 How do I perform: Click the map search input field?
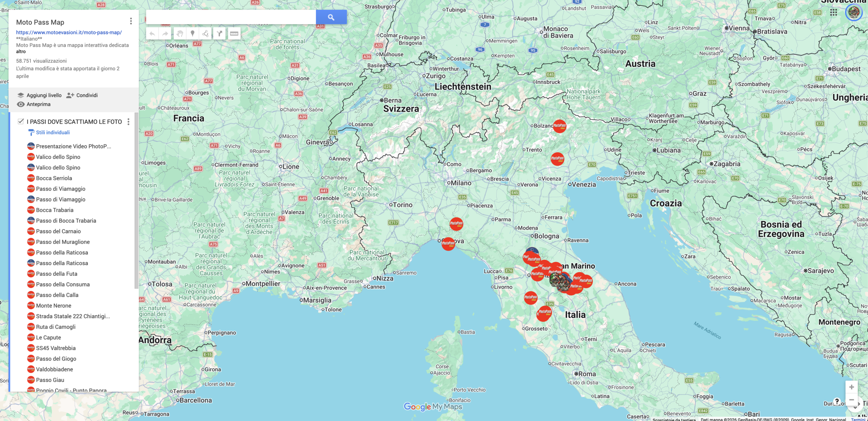(x=231, y=17)
